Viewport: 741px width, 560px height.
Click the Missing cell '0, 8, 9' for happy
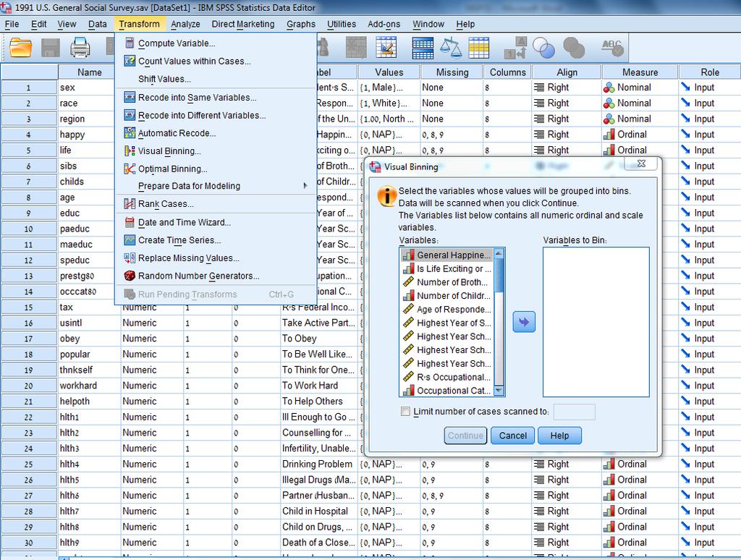(x=452, y=135)
